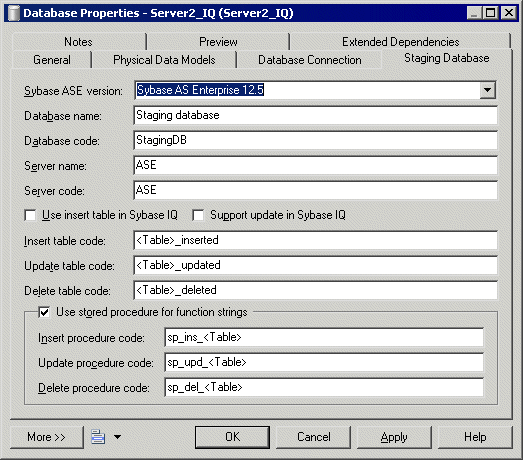Open the Preview tab

click(x=218, y=42)
